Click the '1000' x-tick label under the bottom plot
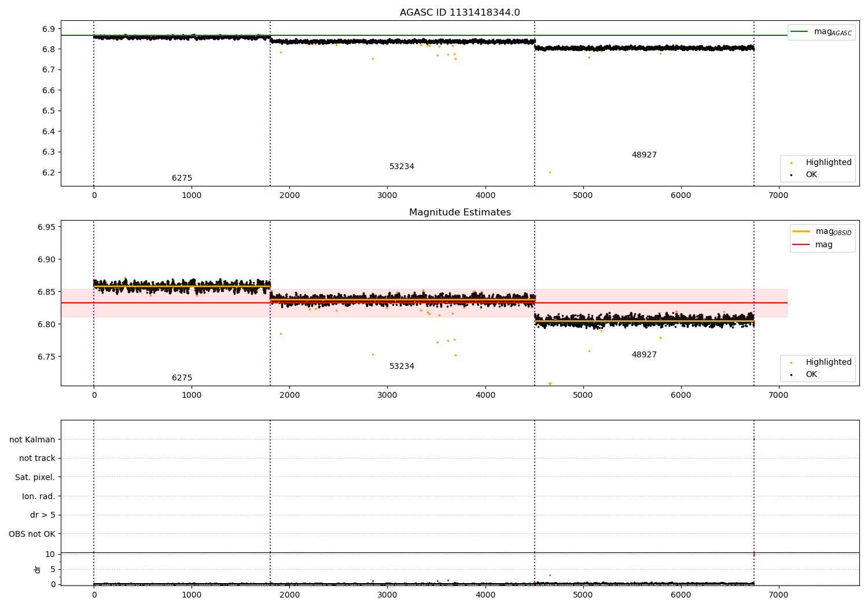Viewport: 868px width, 608px height. click(192, 595)
